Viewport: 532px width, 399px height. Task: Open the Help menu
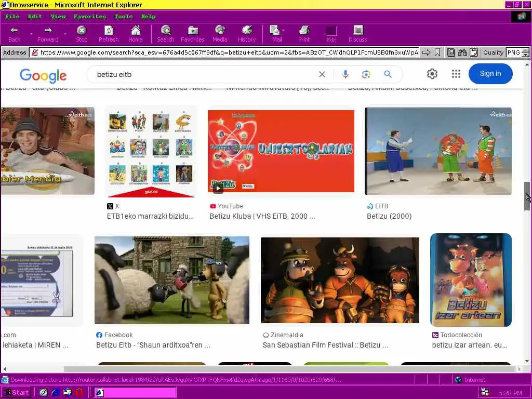pos(148,16)
